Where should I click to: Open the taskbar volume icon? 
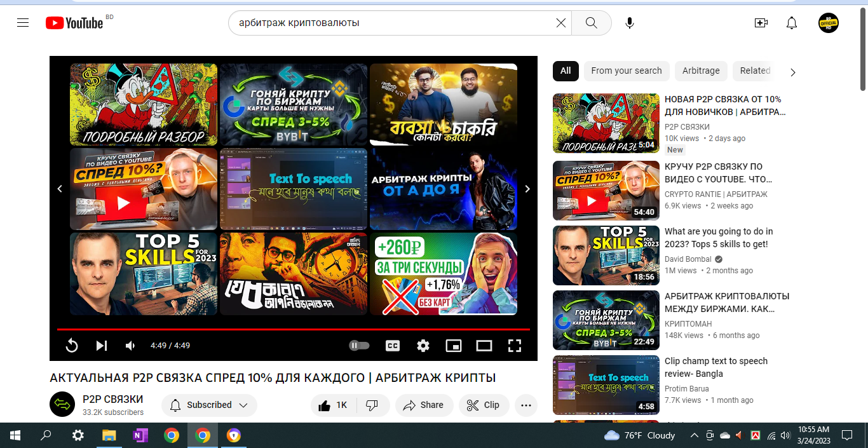click(x=785, y=435)
